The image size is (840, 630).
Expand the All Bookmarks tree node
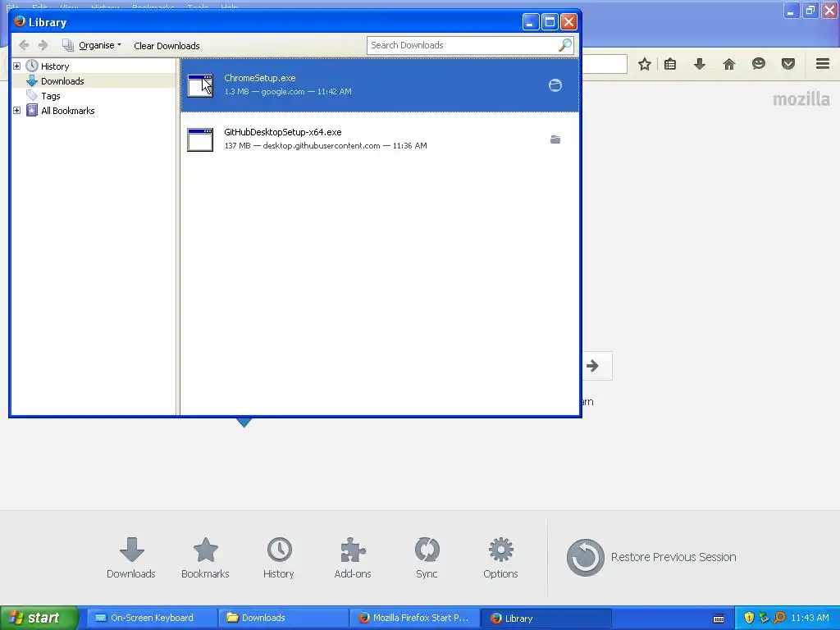point(16,111)
